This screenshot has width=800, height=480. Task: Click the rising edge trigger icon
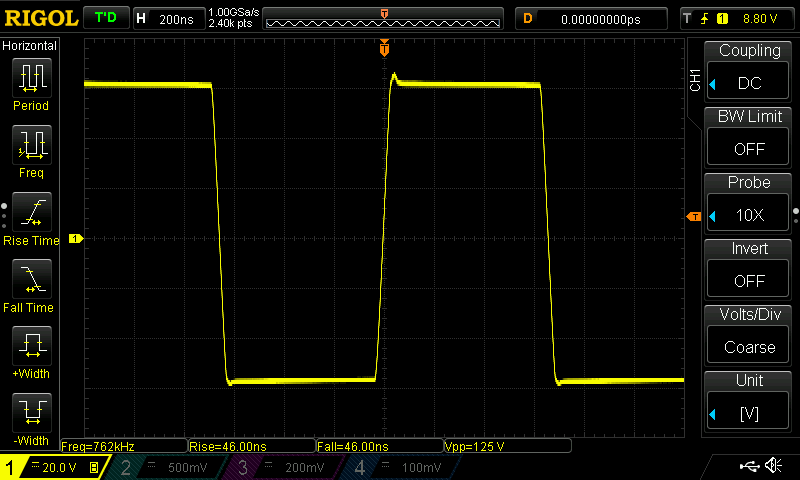coord(704,19)
